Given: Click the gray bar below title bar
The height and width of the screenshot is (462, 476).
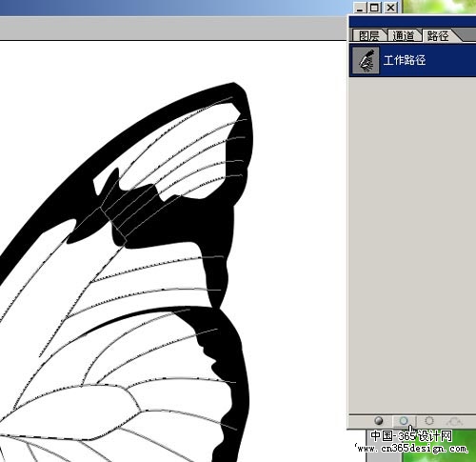Looking at the screenshot, I should point(173,28).
